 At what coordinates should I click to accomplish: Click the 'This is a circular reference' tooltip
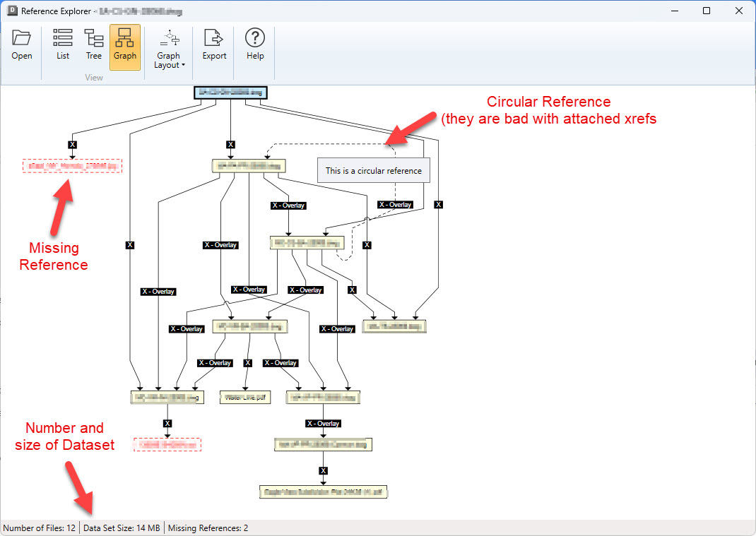point(373,170)
